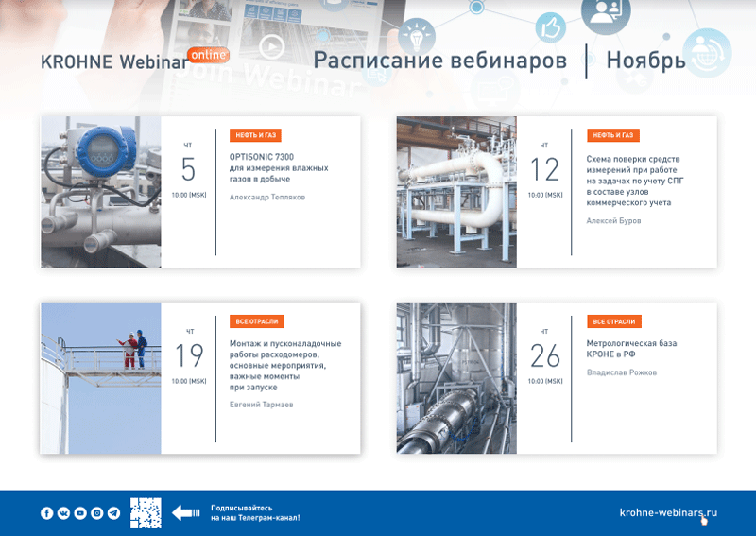Click the globe icon next to Ноябрь

[x=708, y=53]
